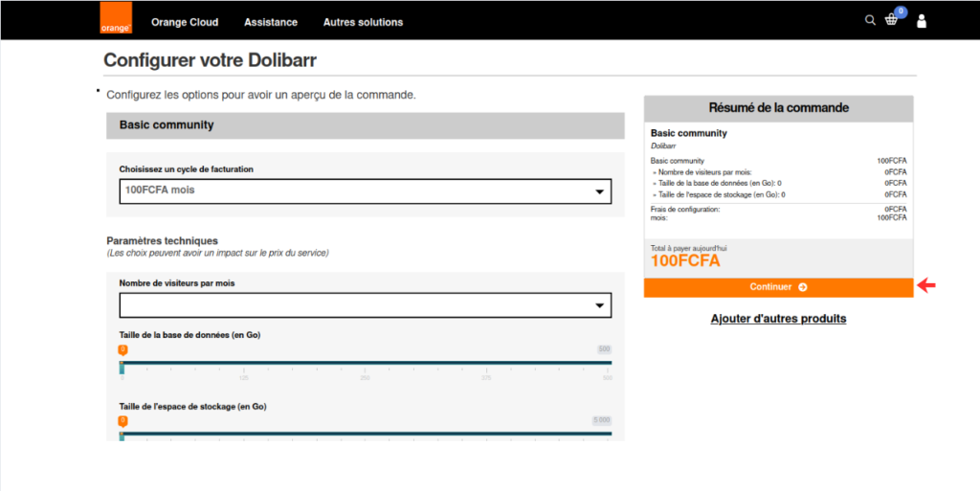Image resolution: width=980 pixels, height=491 pixels.
Task: Click the Orange logo in the header
Action: 115,20
